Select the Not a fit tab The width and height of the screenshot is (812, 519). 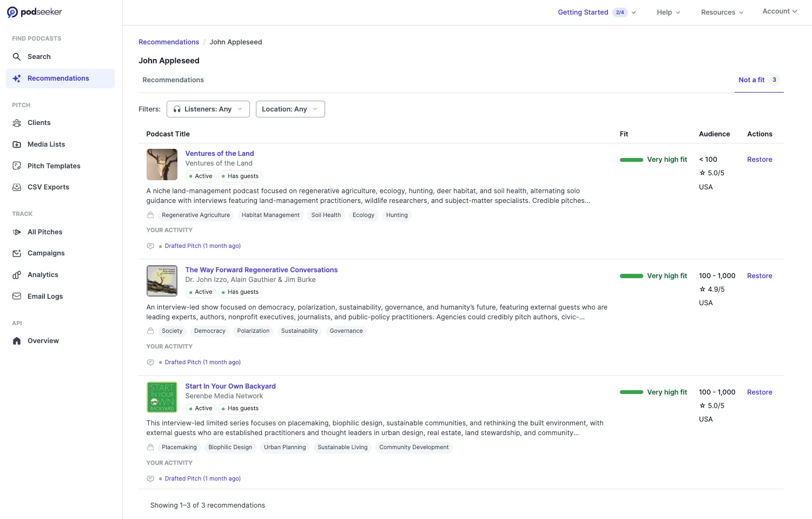759,80
